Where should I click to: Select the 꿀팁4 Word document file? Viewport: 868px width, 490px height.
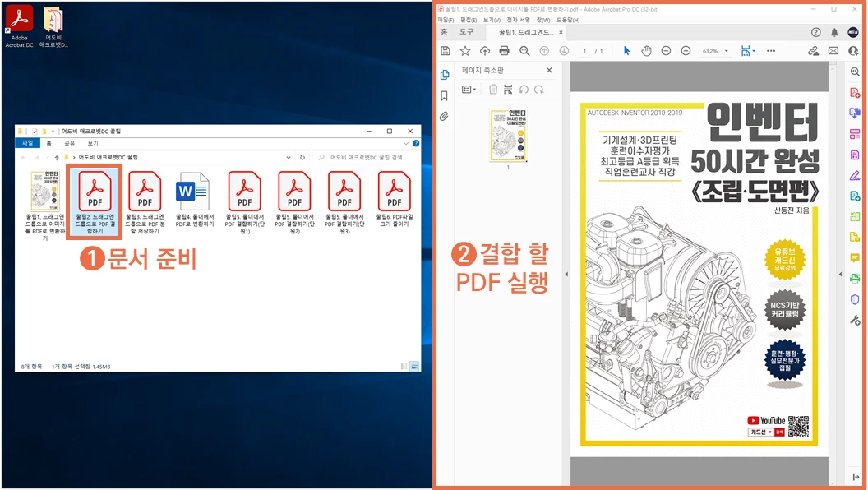click(x=194, y=200)
